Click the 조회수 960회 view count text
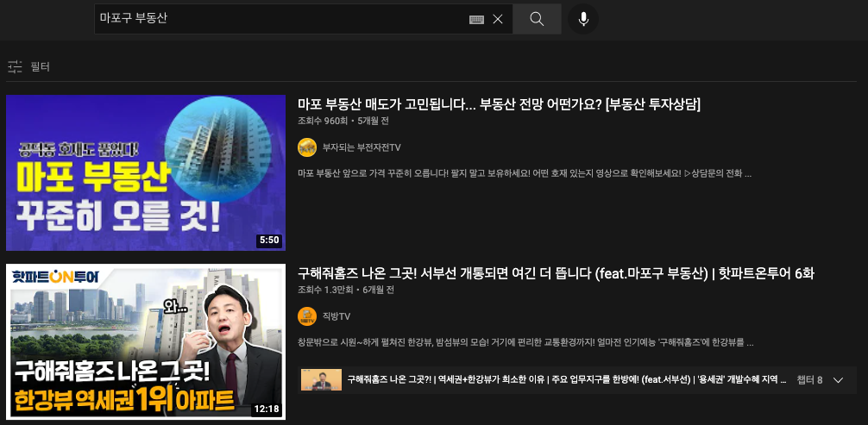The image size is (868, 425). [322, 122]
